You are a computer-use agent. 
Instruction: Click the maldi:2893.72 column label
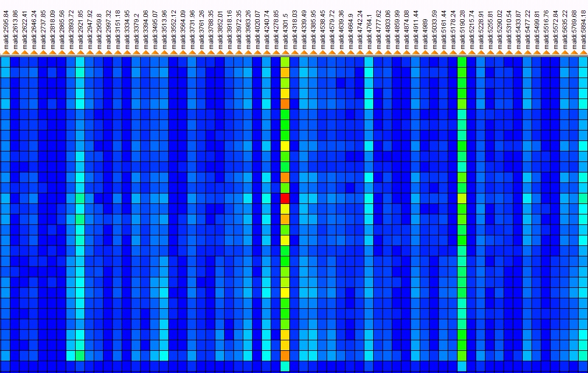click(x=71, y=30)
